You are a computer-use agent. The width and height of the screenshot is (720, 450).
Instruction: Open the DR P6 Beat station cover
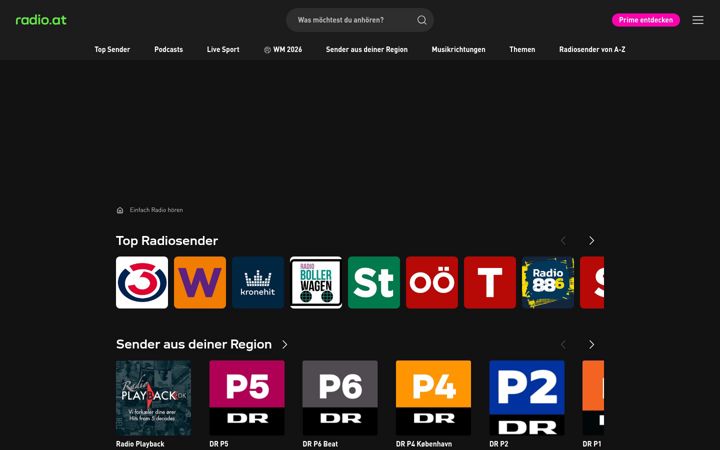coord(340,398)
